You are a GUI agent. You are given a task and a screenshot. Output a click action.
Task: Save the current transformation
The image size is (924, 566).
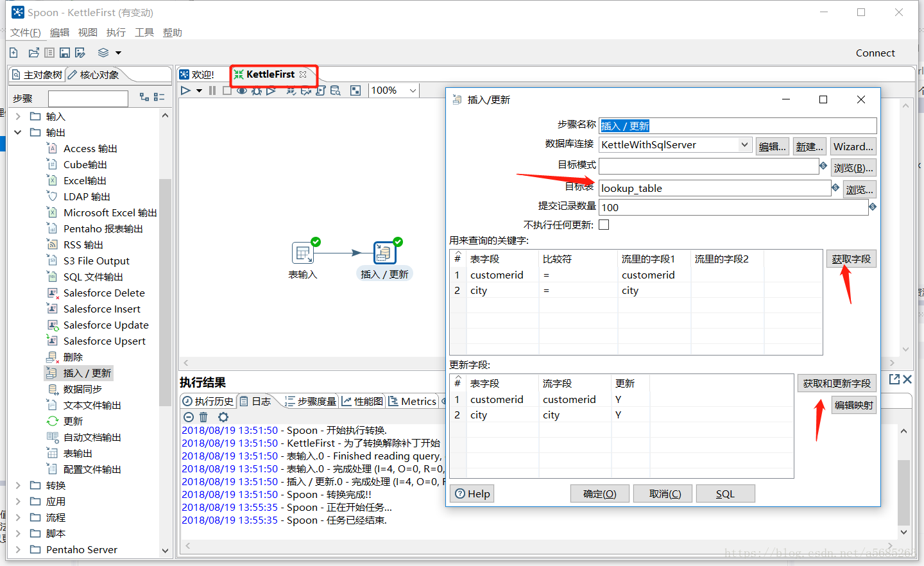coord(65,53)
